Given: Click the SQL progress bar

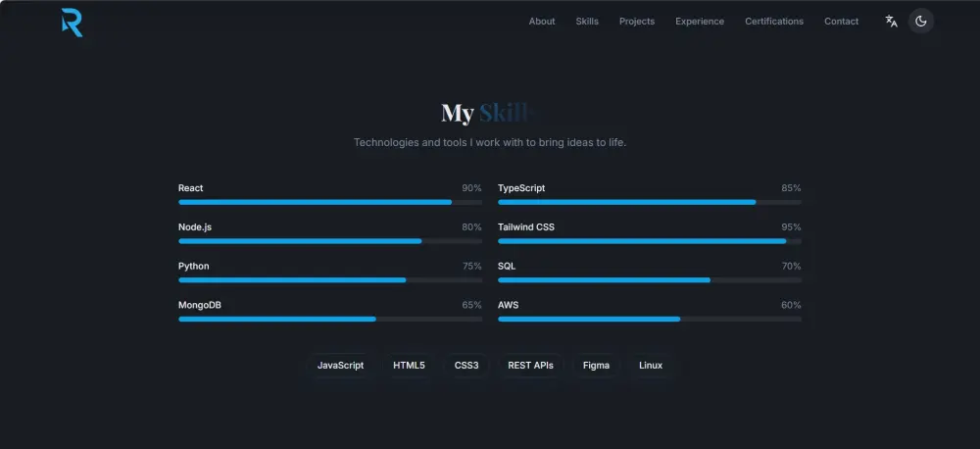Looking at the screenshot, I should (650, 280).
